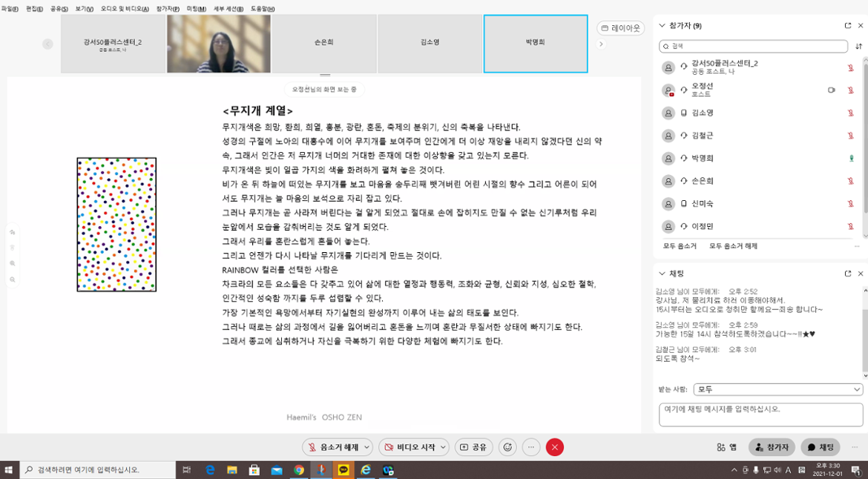Pop out the 참가자 participants panel
The width and height of the screenshot is (868, 479).
tap(848, 26)
